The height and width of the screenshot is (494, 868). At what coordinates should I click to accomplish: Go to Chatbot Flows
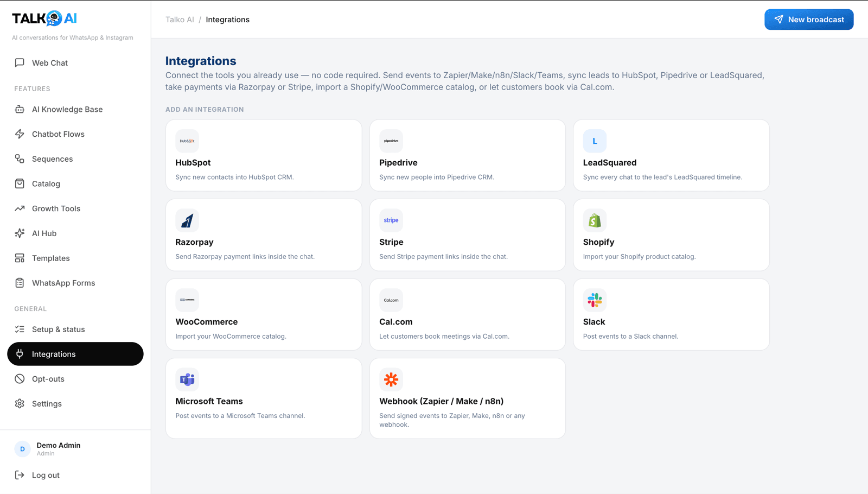click(x=75, y=134)
